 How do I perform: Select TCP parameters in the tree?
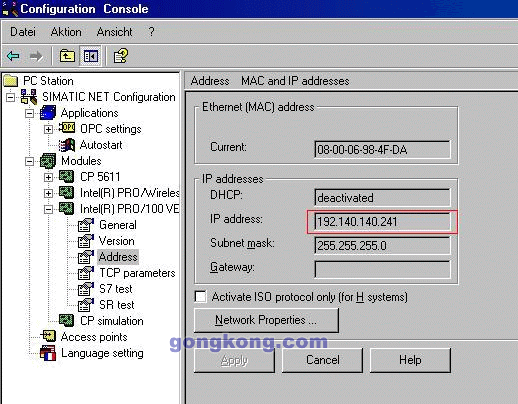(x=137, y=273)
